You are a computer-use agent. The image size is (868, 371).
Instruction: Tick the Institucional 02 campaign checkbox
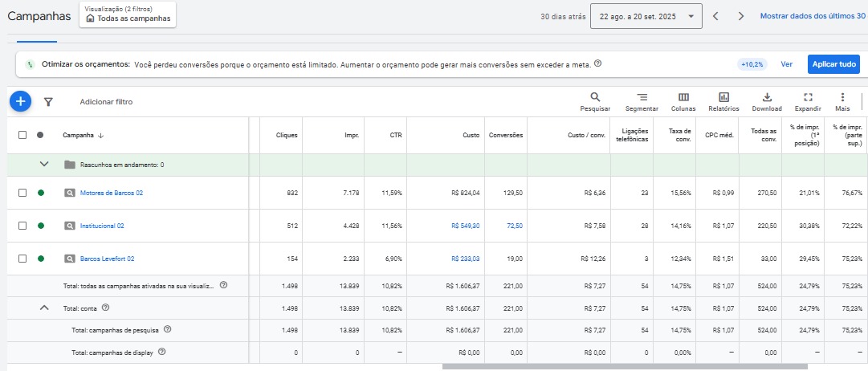(x=22, y=226)
